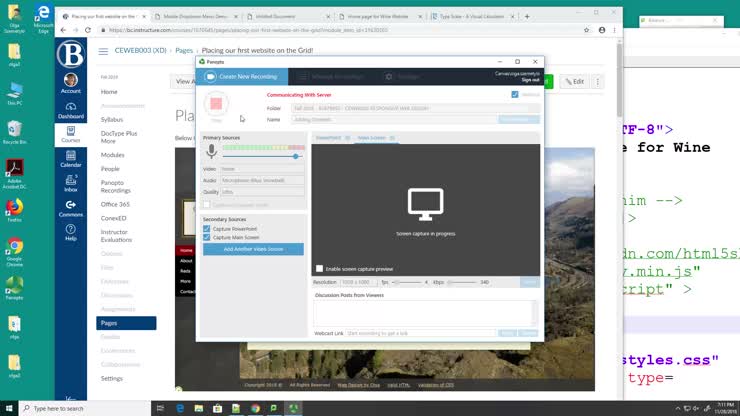The image size is (740, 416).
Task: Click the Edit page button
Action: tap(574, 82)
